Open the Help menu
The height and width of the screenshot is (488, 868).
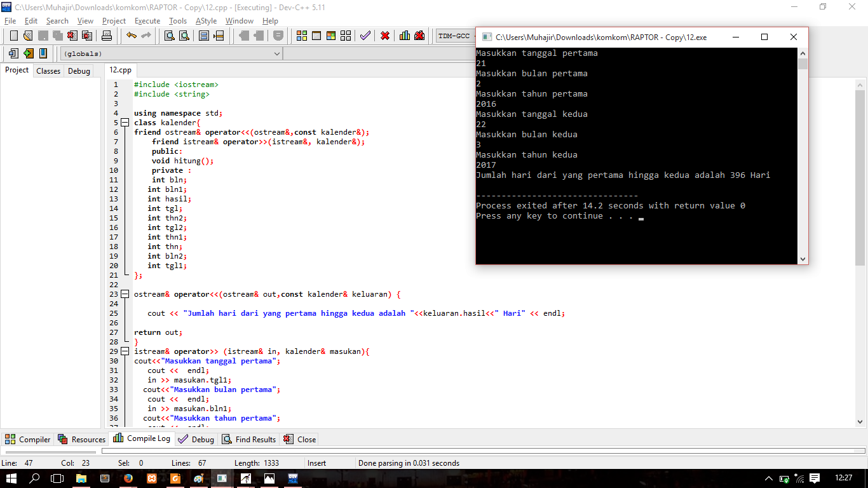[x=270, y=20]
